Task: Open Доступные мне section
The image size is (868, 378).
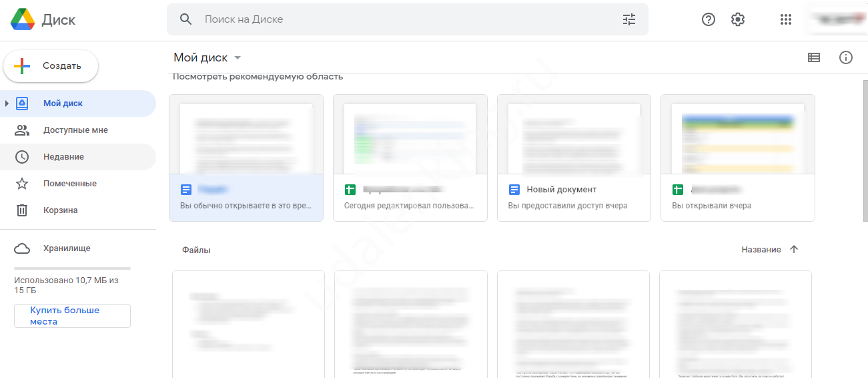Action: [75, 130]
